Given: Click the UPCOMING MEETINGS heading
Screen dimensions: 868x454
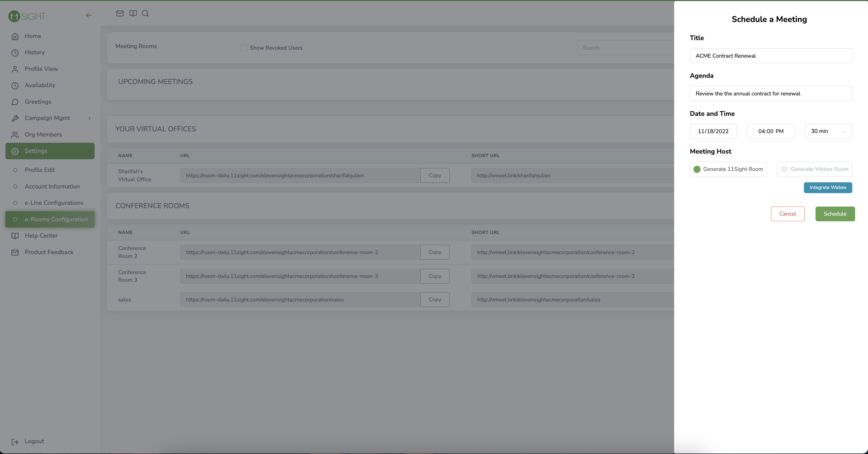Looking at the screenshot, I should click(155, 82).
